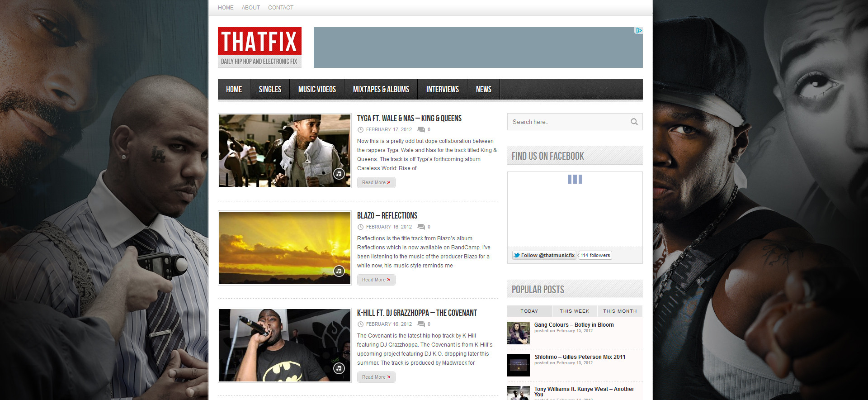Open the About page link
This screenshot has width=868, height=400.
[251, 8]
